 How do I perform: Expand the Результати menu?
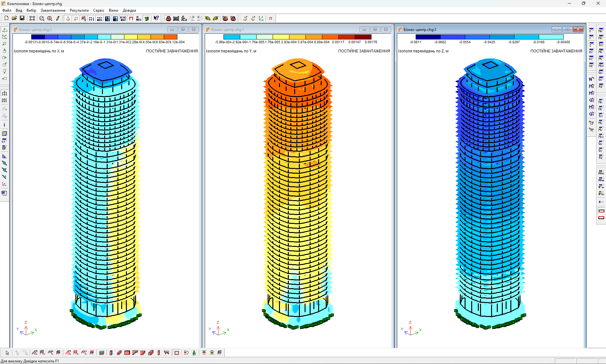(x=79, y=10)
